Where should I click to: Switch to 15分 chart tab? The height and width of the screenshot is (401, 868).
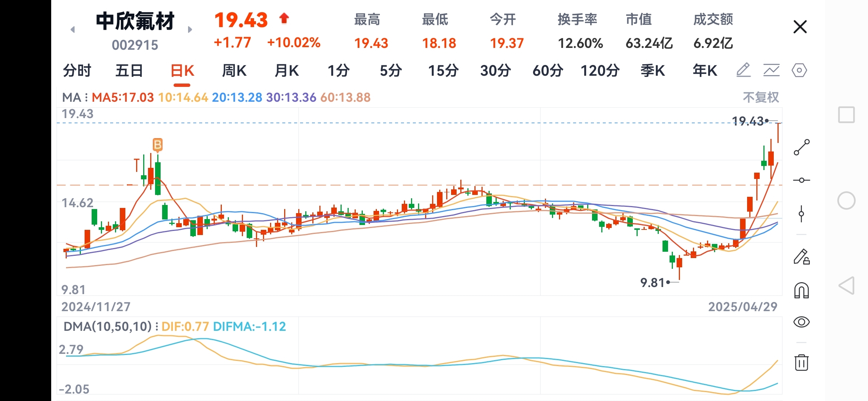click(443, 70)
